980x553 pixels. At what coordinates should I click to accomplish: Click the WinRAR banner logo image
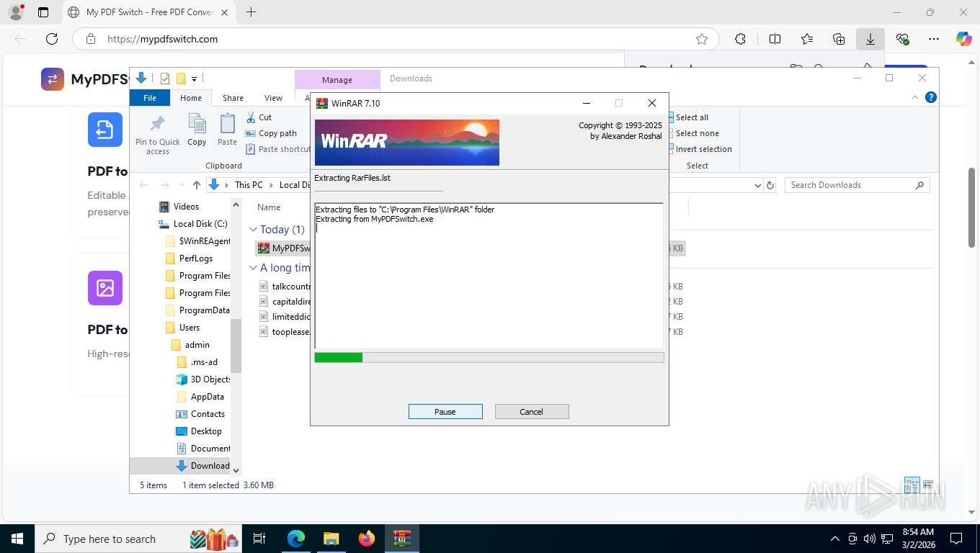pyautogui.click(x=407, y=143)
